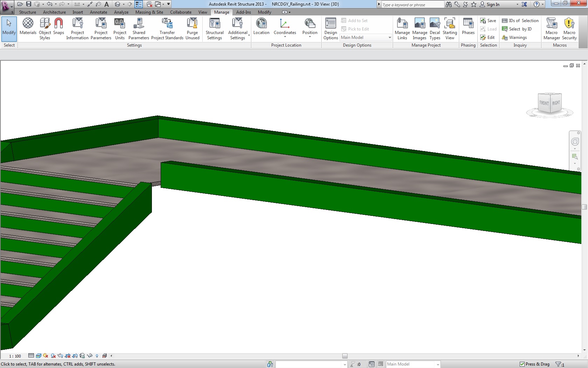The image size is (588, 368).
Task: Select the Materials tool
Action: 28,28
